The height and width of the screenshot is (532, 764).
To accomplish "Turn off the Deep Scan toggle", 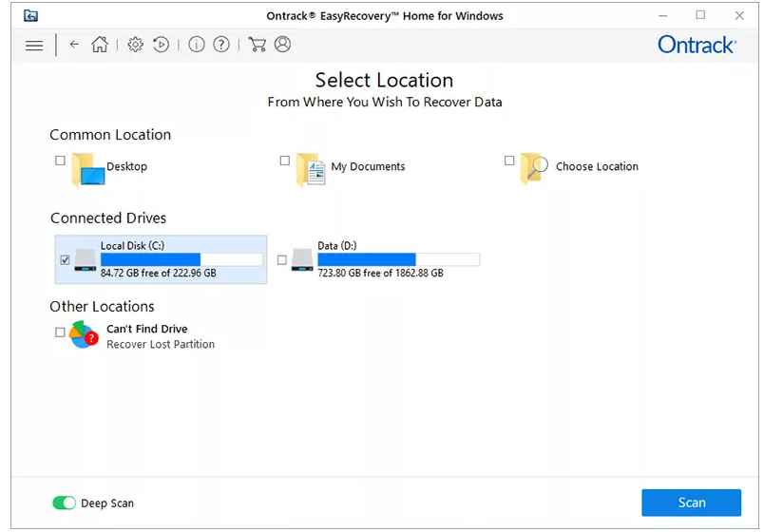I will point(65,503).
